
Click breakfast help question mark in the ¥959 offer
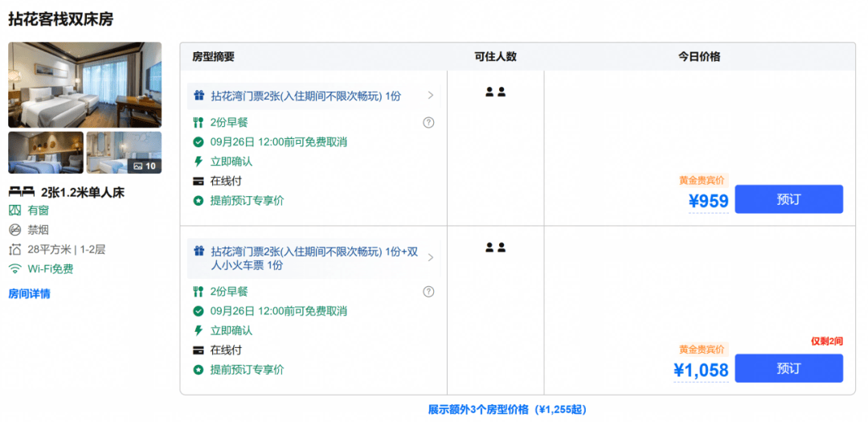[428, 123]
